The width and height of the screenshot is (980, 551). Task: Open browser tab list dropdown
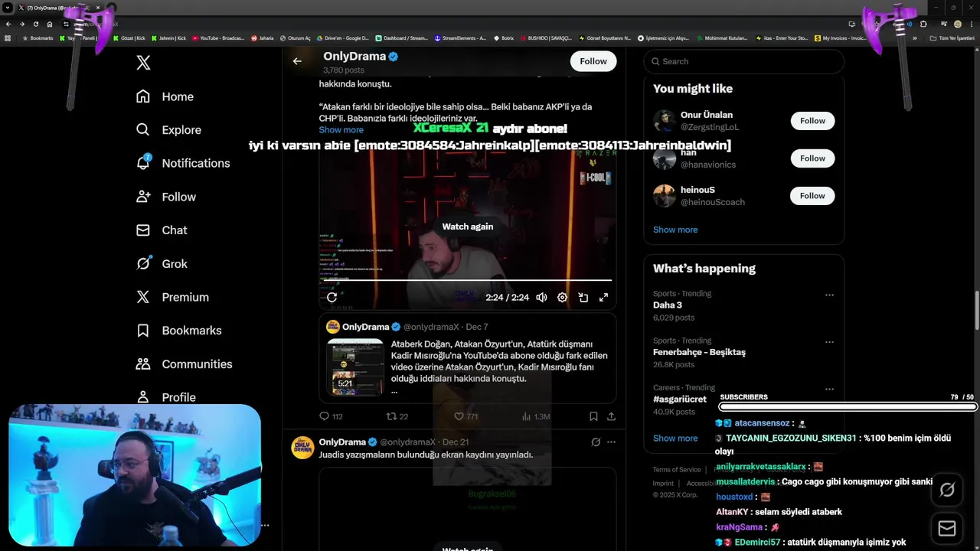(x=7, y=8)
